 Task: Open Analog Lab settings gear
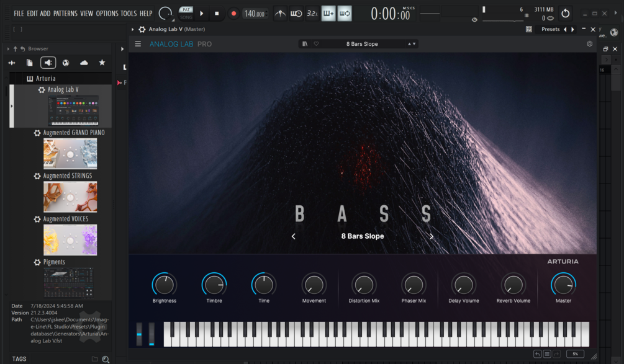coord(590,43)
